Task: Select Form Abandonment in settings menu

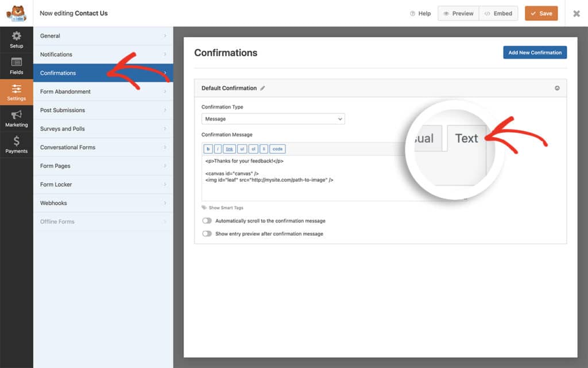Action: tap(103, 91)
